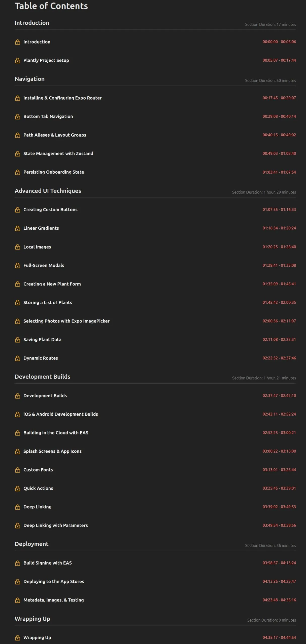Open the State Management with Zustand lesson

pos(58,153)
